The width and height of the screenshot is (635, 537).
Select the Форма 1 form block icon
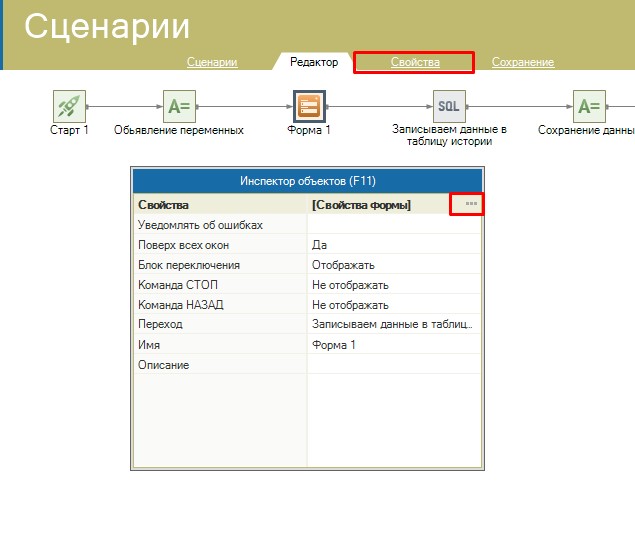tap(309, 107)
